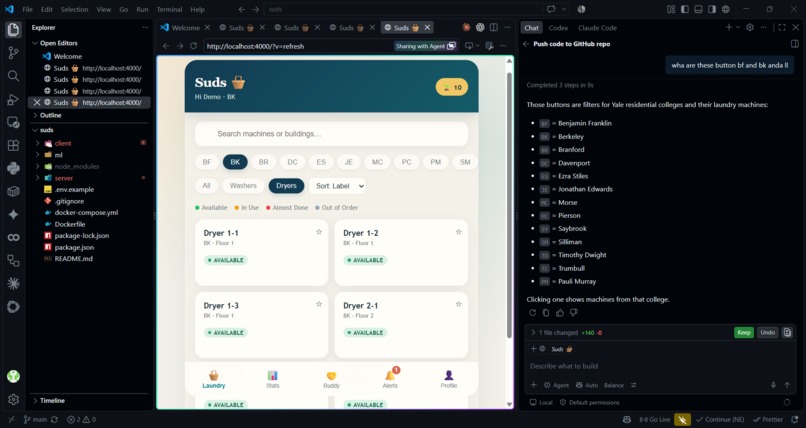
Task: Toggle the Dryers filter
Action: 286,185
